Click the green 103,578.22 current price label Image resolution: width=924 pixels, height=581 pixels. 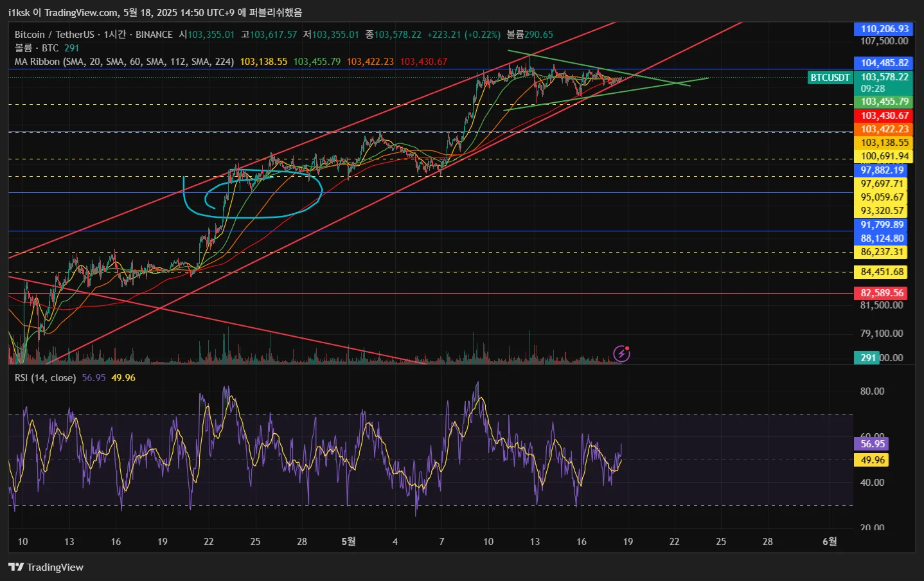(884, 82)
